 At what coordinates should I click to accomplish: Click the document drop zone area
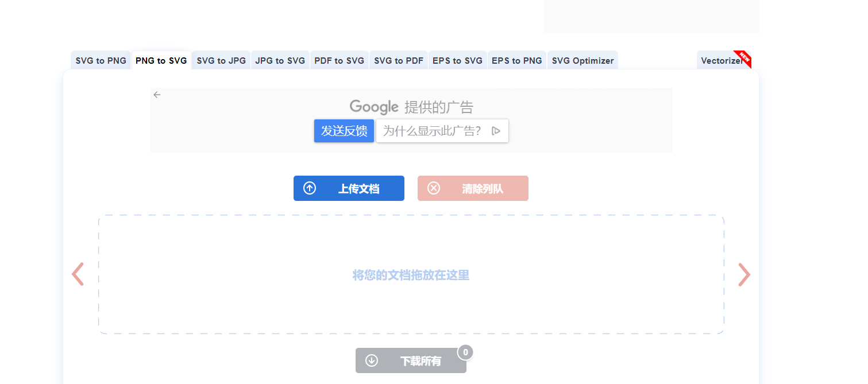coord(411,274)
